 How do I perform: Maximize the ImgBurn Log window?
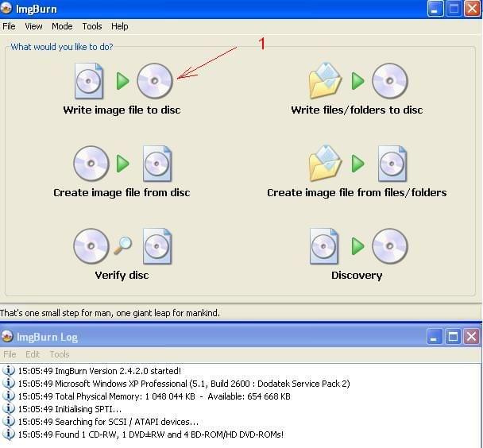pyautogui.click(x=452, y=337)
